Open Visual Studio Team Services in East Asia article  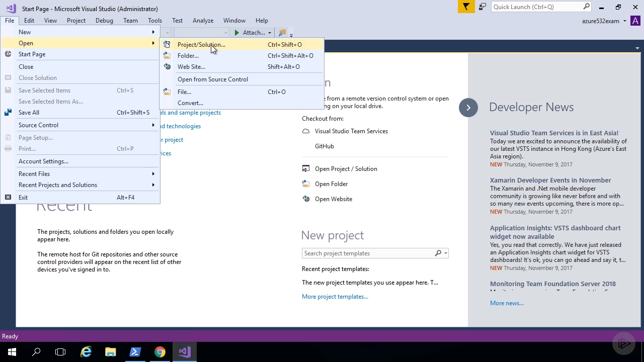(x=554, y=133)
